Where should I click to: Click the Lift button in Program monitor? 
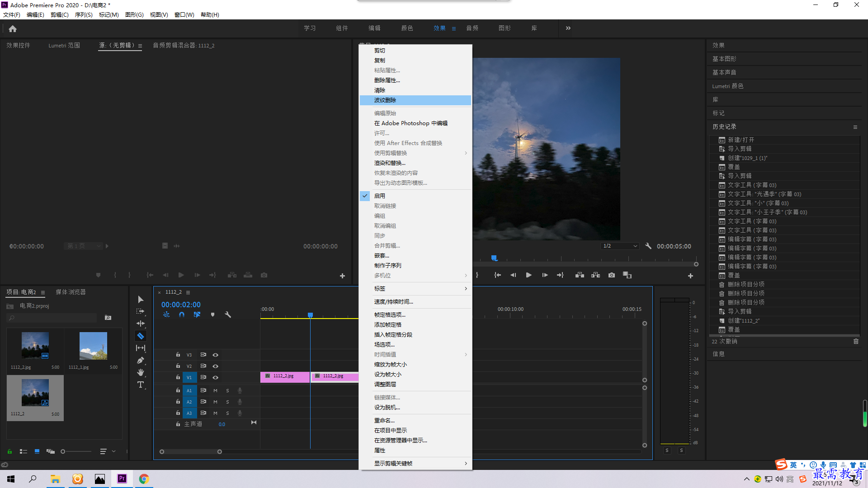pos(580,275)
